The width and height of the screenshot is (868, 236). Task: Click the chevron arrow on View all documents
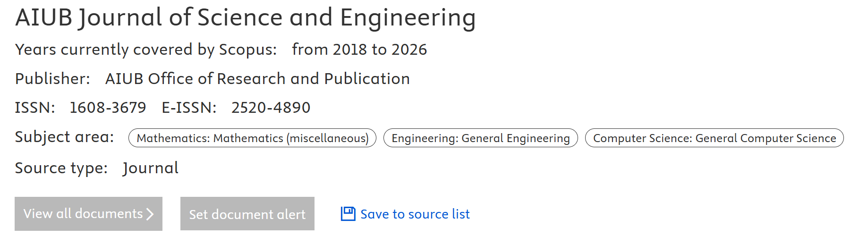click(x=150, y=214)
